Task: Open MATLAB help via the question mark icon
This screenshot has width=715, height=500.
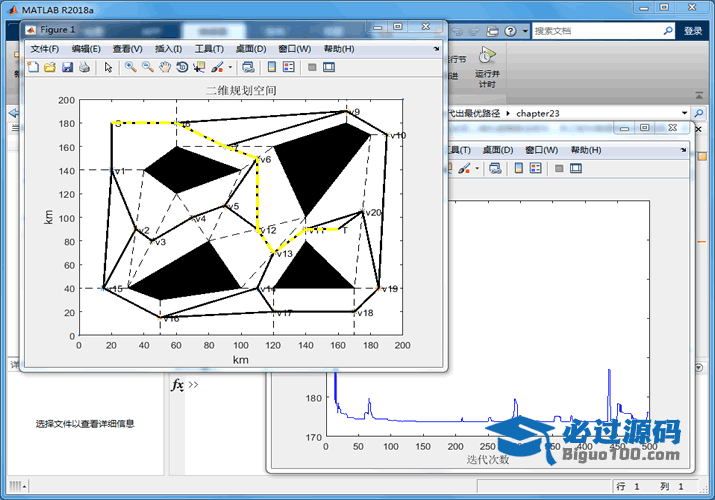Action: point(511,31)
